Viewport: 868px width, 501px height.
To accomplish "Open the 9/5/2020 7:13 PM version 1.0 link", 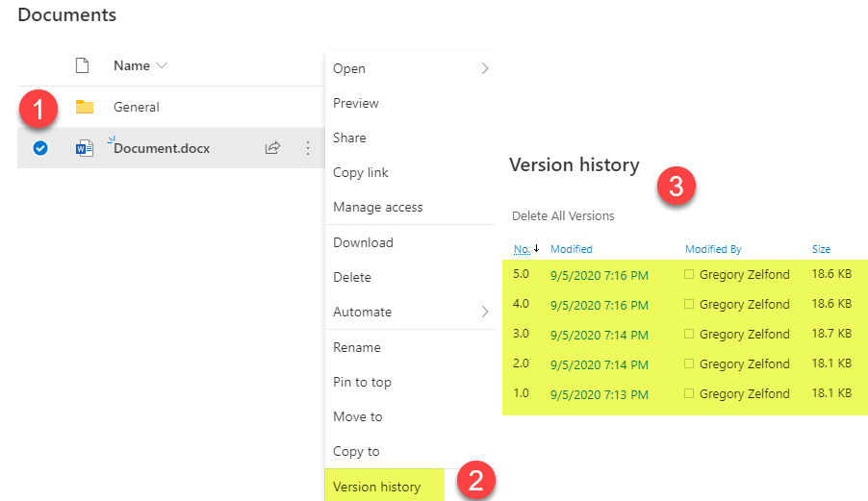I will (x=599, y=395).
